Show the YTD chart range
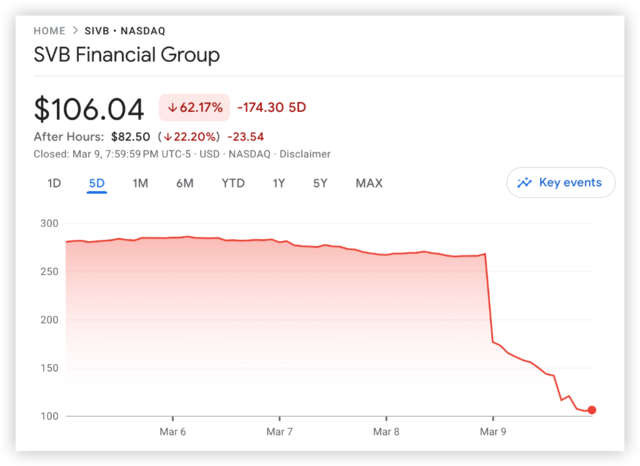The width and height of the screenshot is (640, 466). click(x=233, y=183)
